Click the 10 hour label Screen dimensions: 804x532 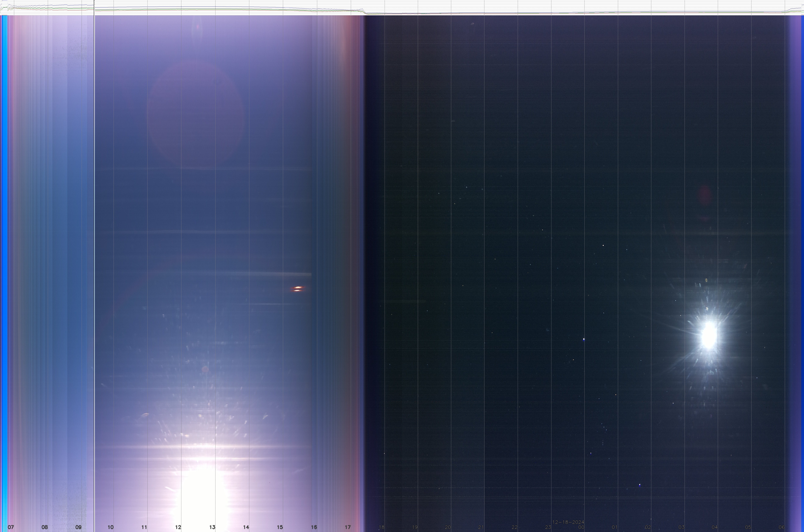click(x=110, y=527)
